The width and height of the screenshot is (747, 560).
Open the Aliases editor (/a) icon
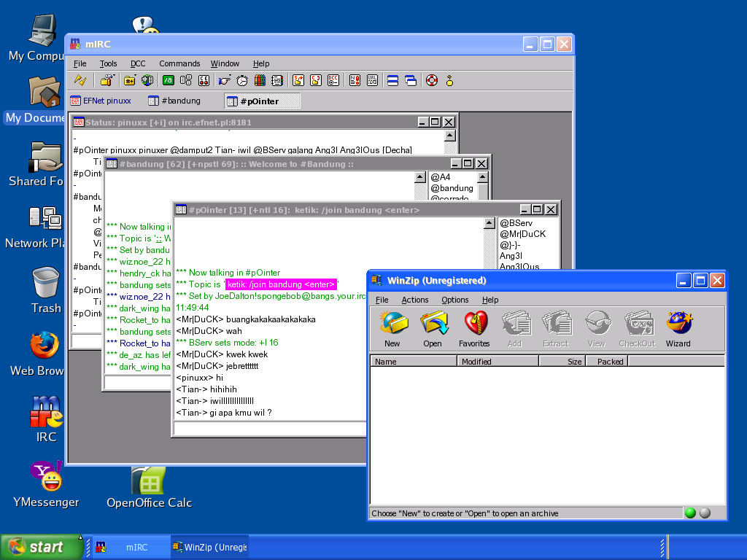pos(169,80)
